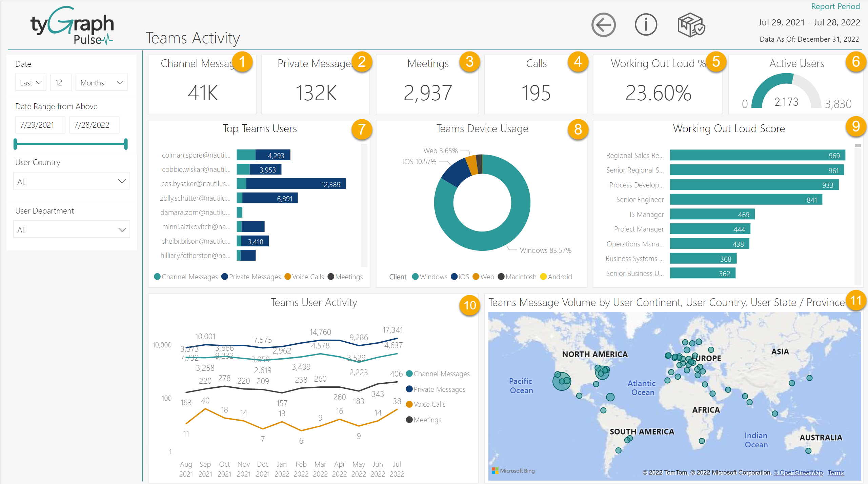868x484 pixels.
Task: Open the OpenStreetMap link on map
Action: tap(798, 472)
